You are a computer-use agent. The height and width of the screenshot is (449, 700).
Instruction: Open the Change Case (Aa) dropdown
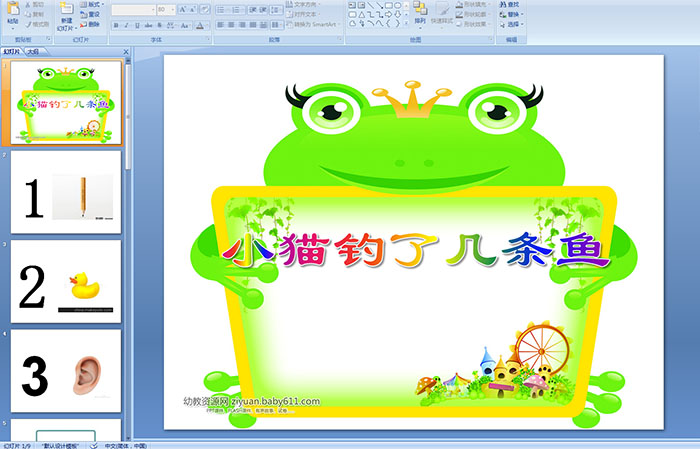184,25
